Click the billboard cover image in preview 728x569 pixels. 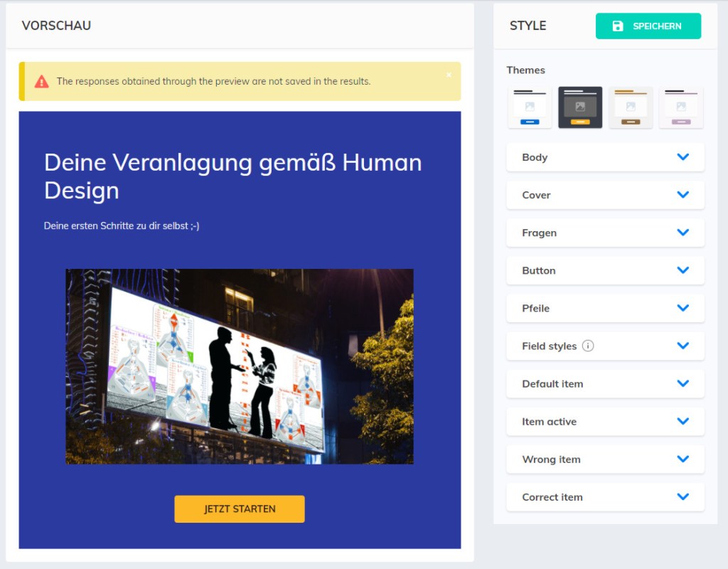point(240,366)
